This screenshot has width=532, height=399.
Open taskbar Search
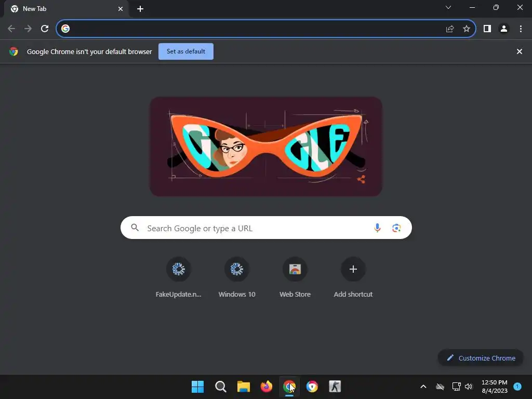pyautogui.click(x=220, y=387)
